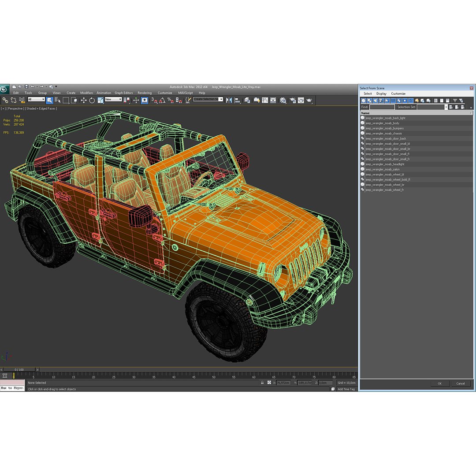Open the Graphite Modeling Tools ribbon toggle
This screenshot has height=476, width=476.
pyautogui.click(x=257, y=100)
